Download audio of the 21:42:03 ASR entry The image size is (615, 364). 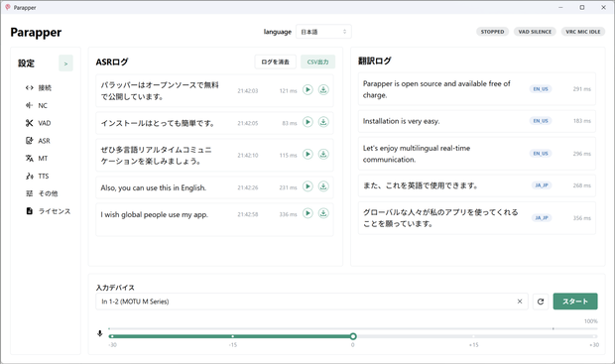coord(323,90)
